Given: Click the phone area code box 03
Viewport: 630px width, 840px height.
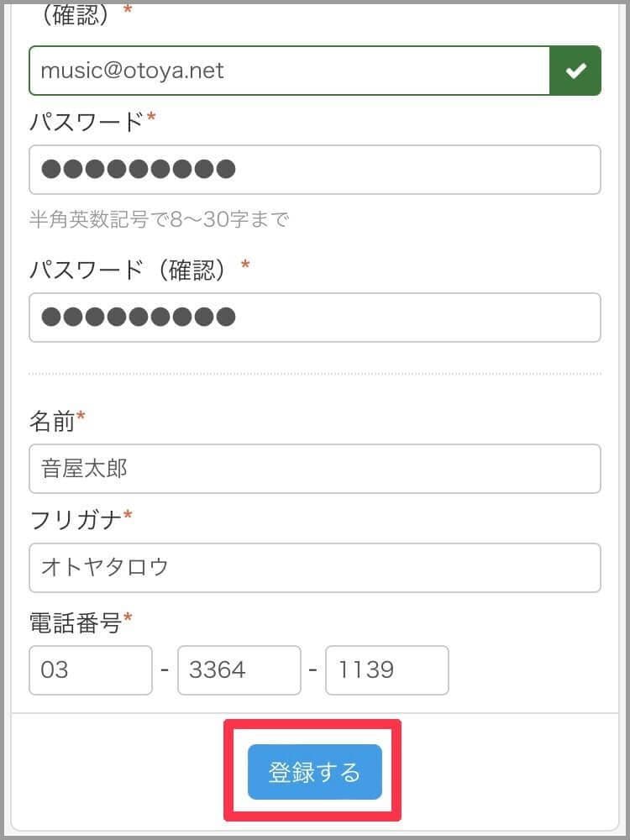Looking at the screenshot, I should tap(91, 670).
